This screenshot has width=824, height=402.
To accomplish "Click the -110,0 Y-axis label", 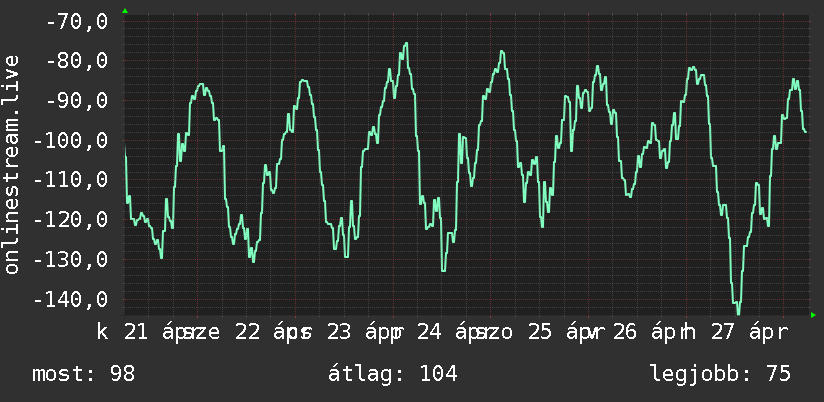I will point(71,180).
